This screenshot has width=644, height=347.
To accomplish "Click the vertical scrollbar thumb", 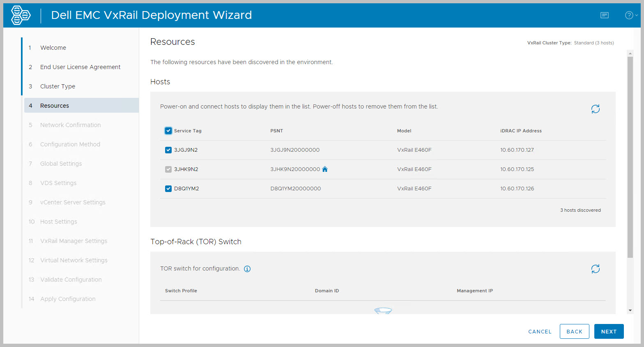I will [x=630, y=156].
